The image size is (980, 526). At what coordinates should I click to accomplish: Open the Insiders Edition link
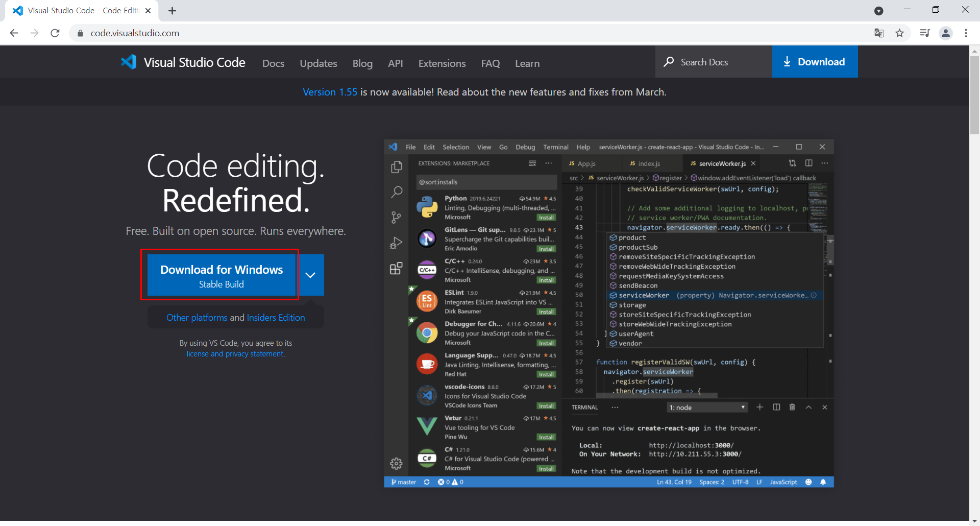click(276, 318)
